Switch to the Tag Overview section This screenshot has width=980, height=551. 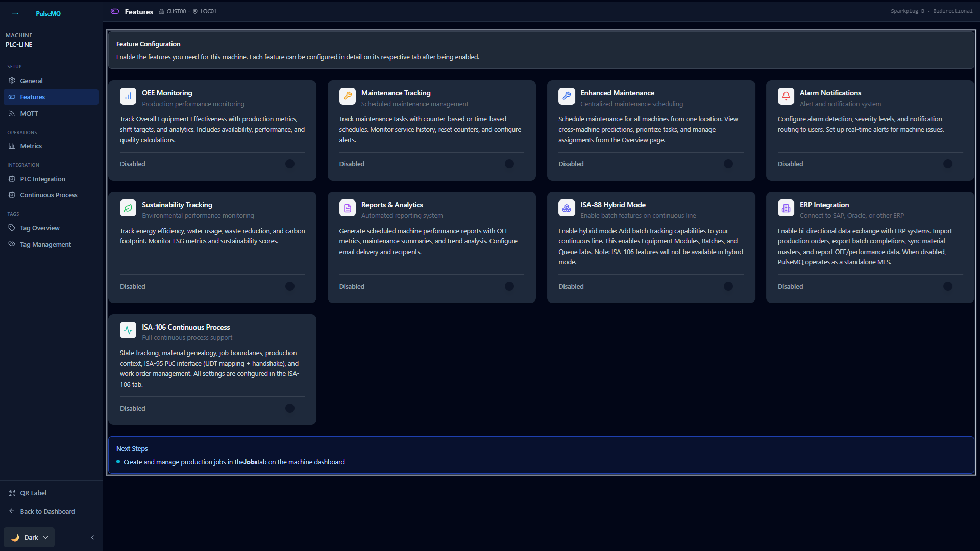[x=39, y=228]
